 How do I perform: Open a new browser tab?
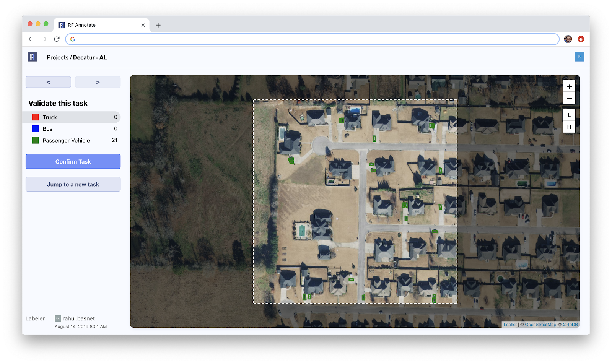(x=158, y=25)
